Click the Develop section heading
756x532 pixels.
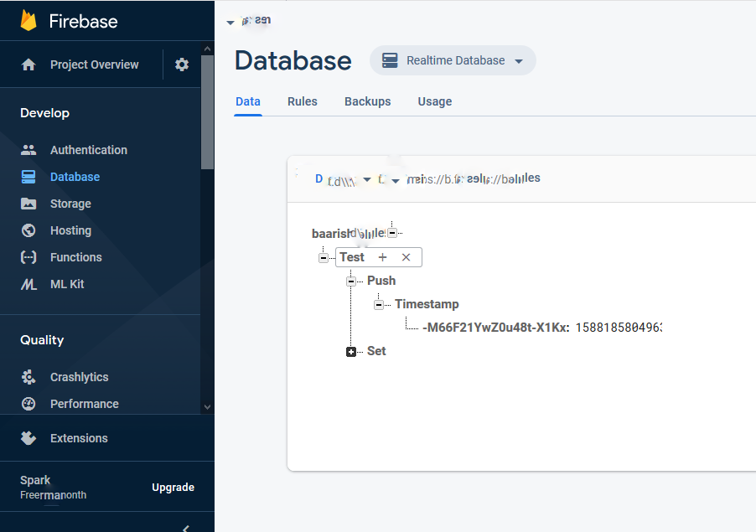(44, 113)
